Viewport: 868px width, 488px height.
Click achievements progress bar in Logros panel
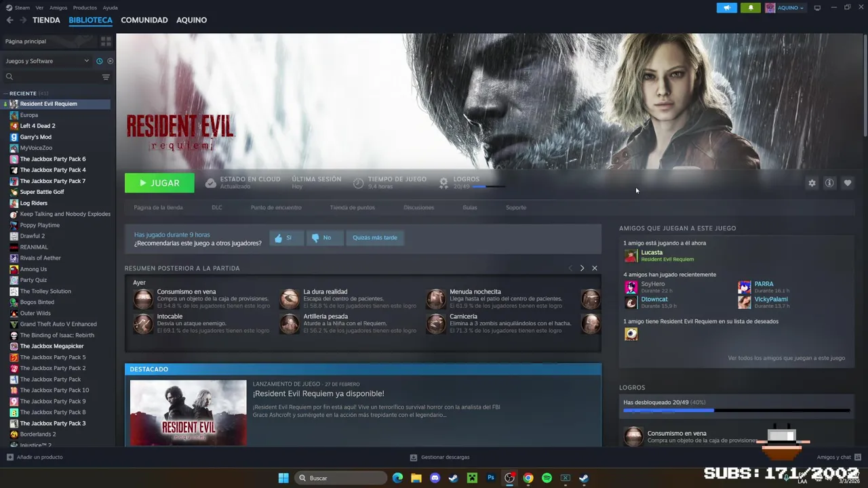(x=736, y=410)
